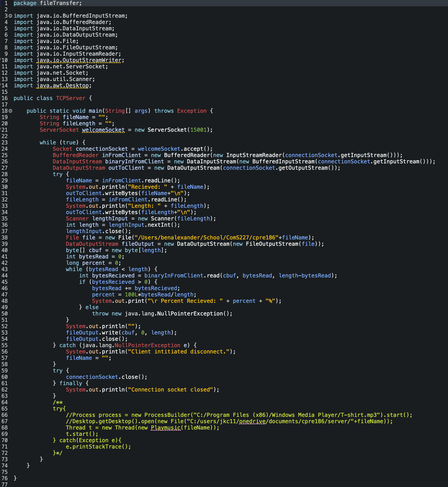Click the outToClient DataOutputStream declaration
The width and height of the screenshot is (448, 487).
pyautogui.click(x=197, y=168)
